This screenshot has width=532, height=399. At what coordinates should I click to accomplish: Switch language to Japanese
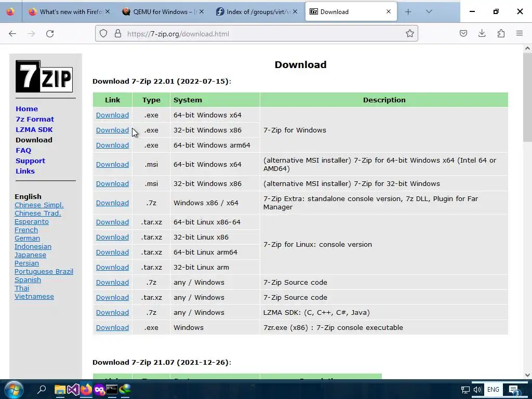point(30,255)
